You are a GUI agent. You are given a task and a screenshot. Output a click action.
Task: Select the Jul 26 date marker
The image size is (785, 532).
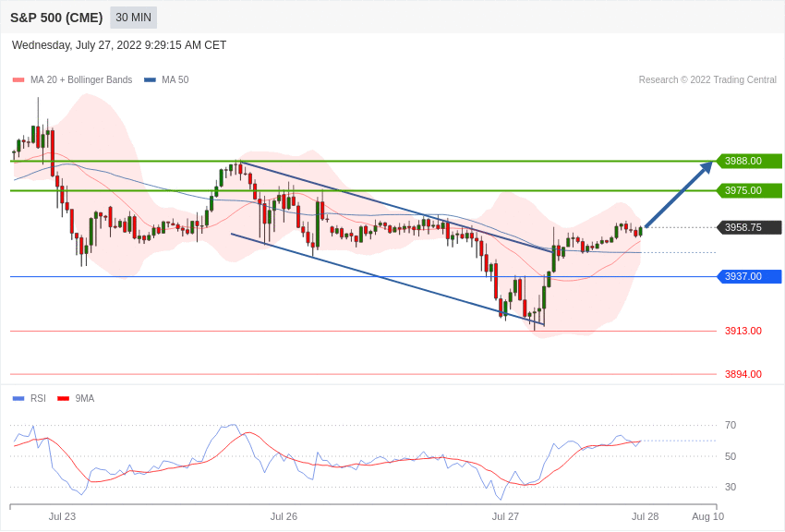coord(284,516)
